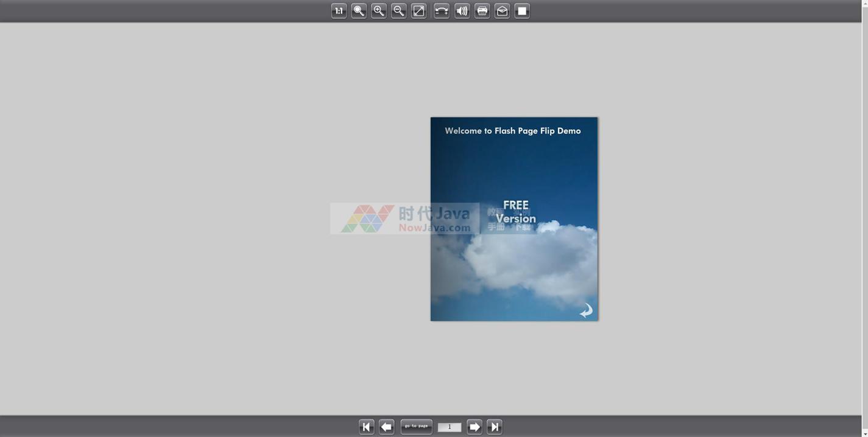The image size is (868, 437).
Task: Select the magnifier zoom tool
Action: 359,11
